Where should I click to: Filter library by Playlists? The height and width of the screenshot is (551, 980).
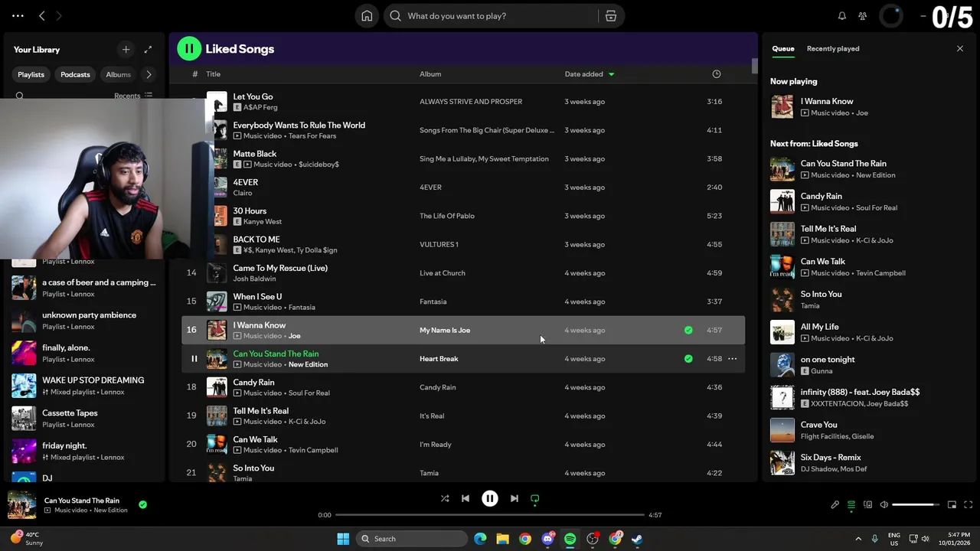pyautogui.click(x=31, y=74)
